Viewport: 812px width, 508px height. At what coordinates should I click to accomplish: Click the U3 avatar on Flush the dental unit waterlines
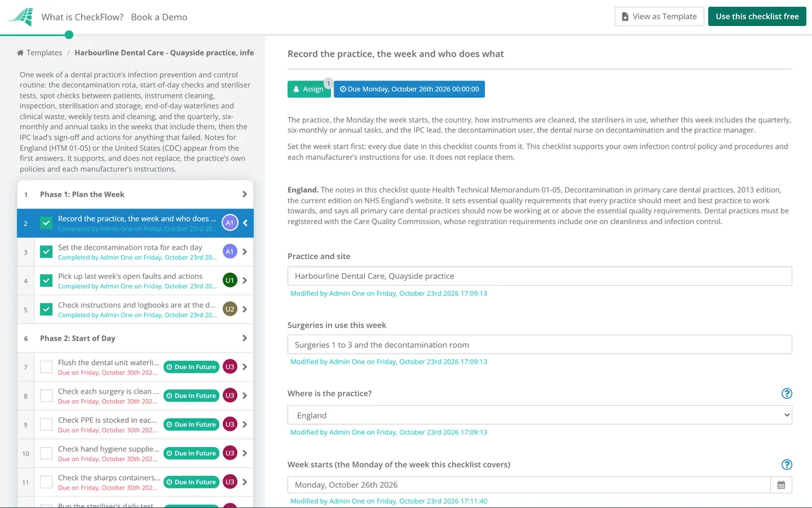click(230, 367)
